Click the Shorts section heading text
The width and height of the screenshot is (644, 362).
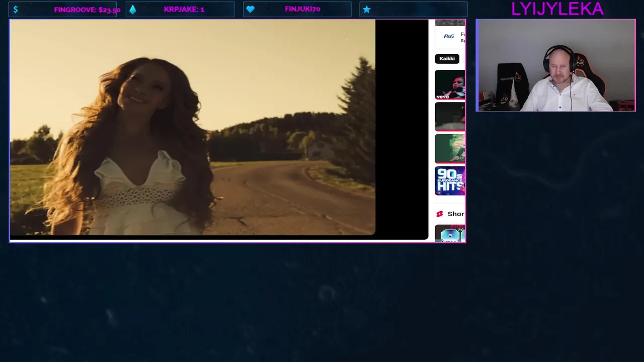(x=456, y=214)
